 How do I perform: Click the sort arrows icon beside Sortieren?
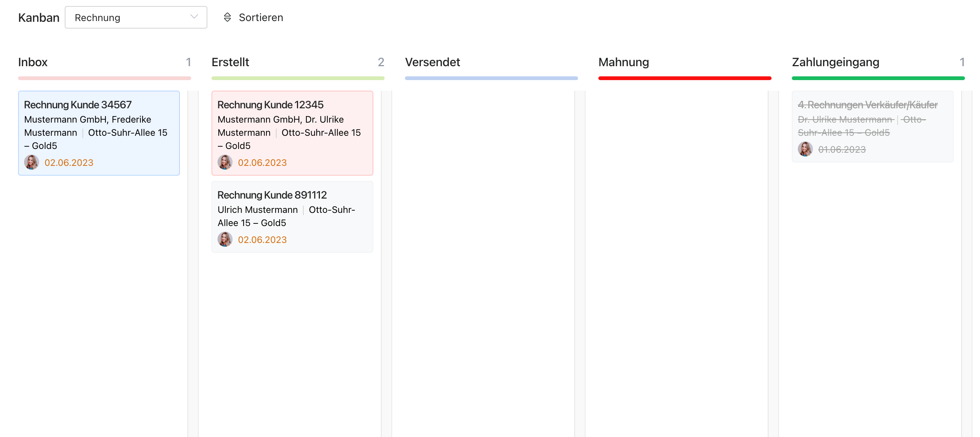tap(227, 17)
